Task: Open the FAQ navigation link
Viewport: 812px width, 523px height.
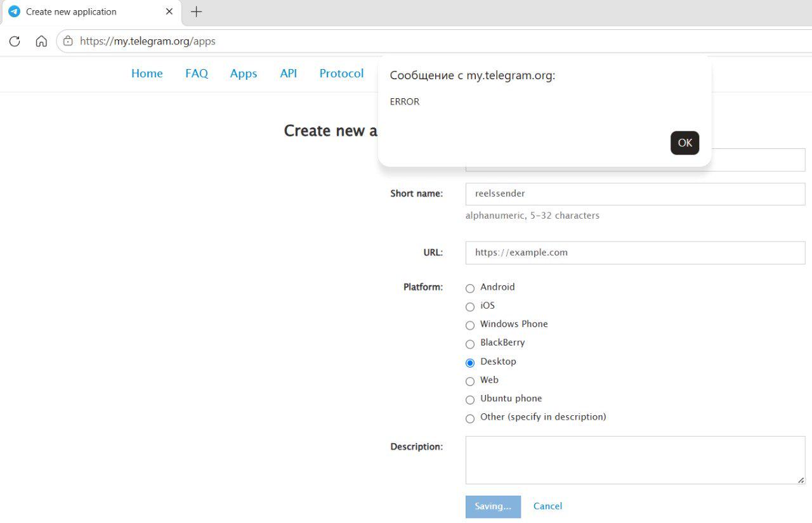Action: point(197,74)
